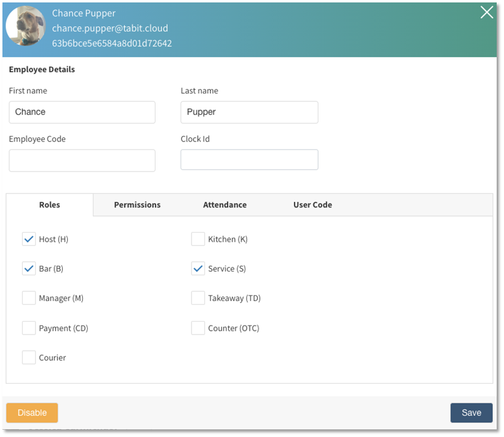This screenshot has height=437, width=504.
Task: Focus the Last name input
Action: 249,112
